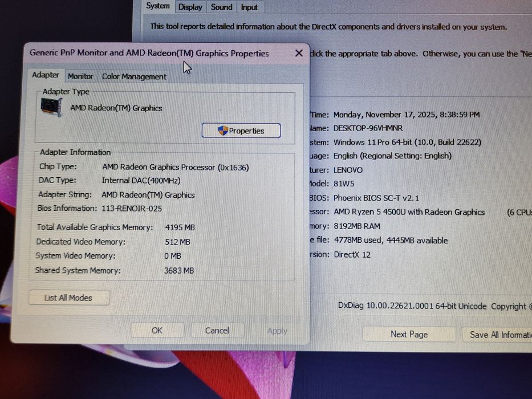Click the current date and time value
532x399 pixels.
(x=407, y=115)
